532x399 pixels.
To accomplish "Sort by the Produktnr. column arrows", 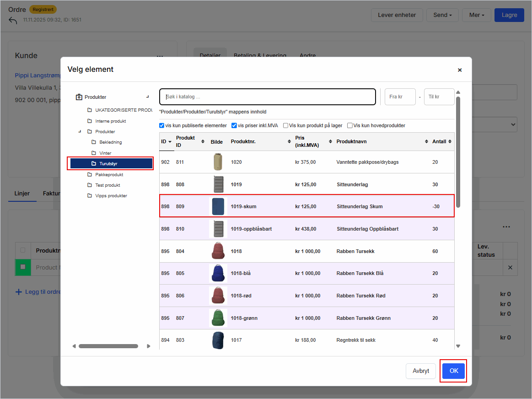I will 289,142.
